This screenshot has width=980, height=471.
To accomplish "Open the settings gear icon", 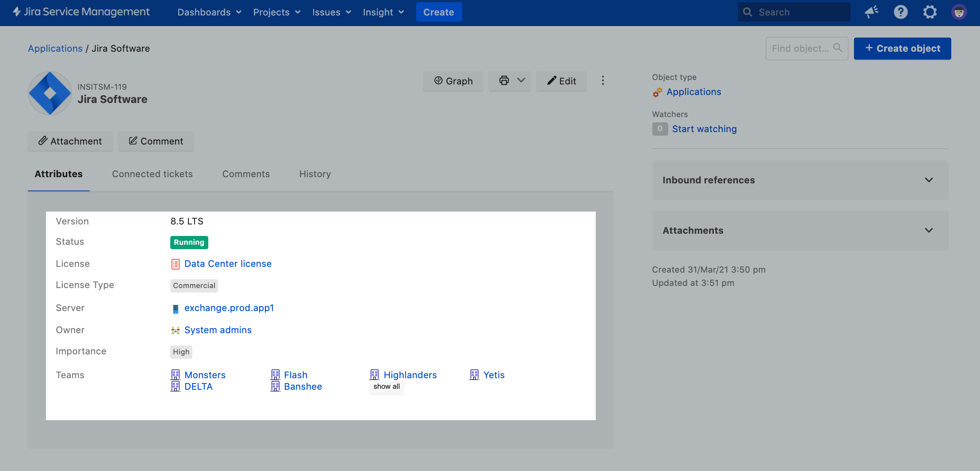I will click(x=930, y=12).
